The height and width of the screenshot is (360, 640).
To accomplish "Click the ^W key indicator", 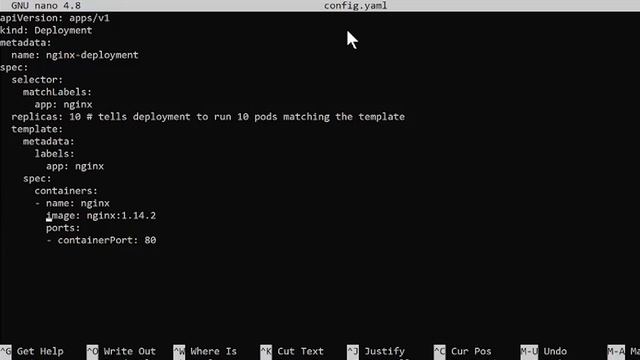I will (x=179, y=351).
